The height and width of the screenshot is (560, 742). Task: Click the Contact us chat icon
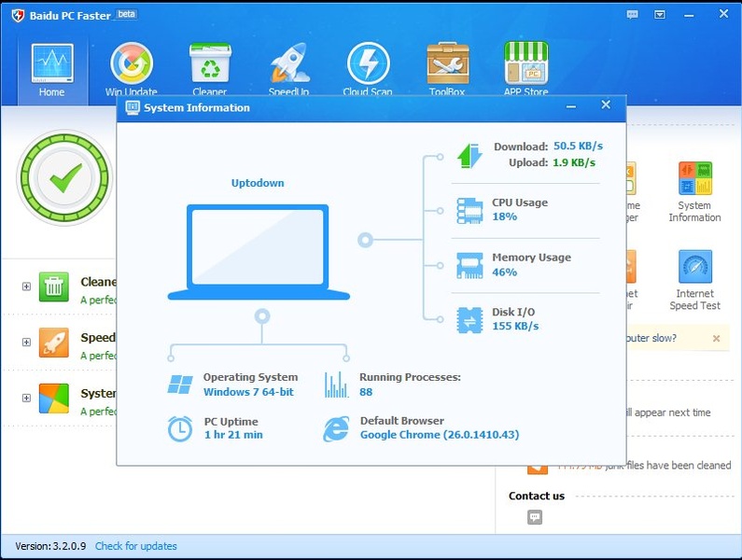[x=534, y=517]
